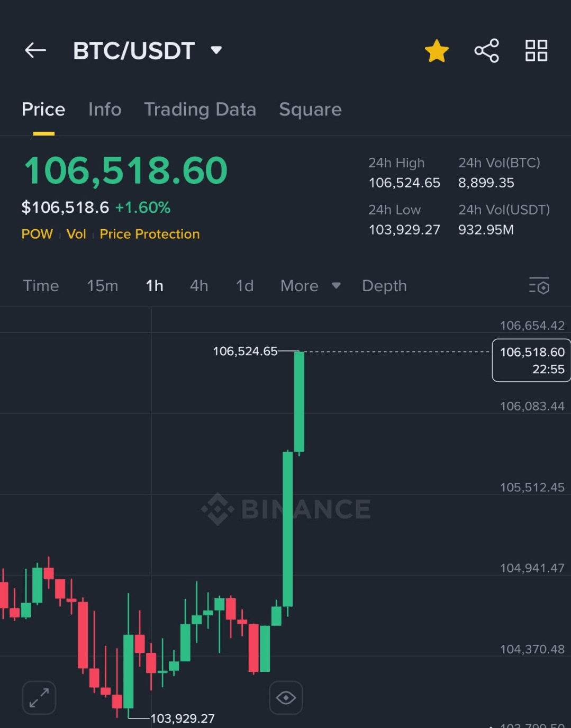Switch to the Square tab

pos(310,110)
